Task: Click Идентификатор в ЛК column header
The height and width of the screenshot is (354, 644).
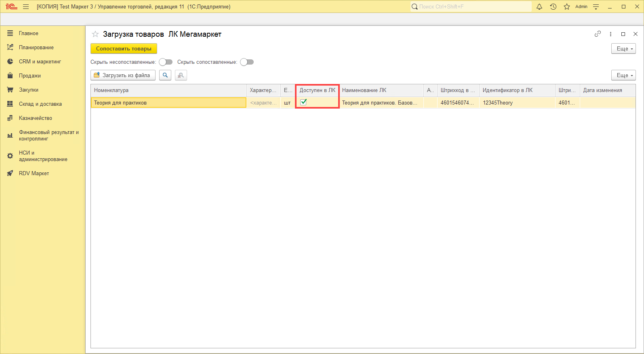Action: click(x=517, y=90)
